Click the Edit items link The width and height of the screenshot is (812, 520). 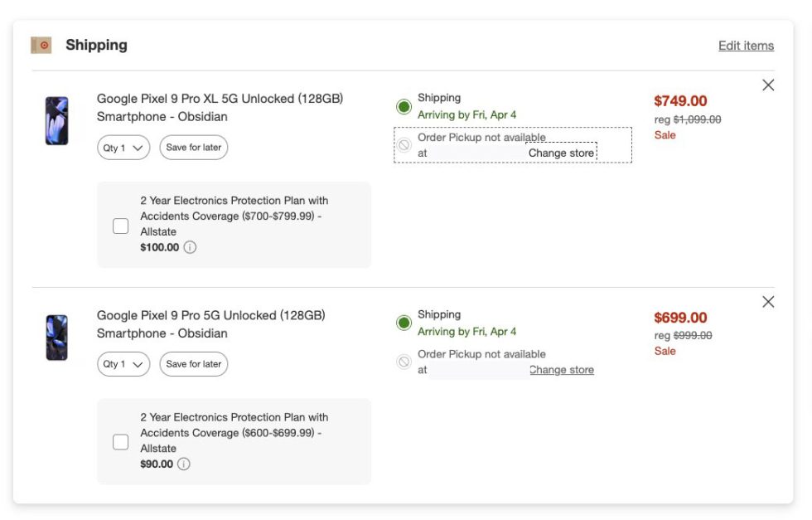tap(747, 46)
